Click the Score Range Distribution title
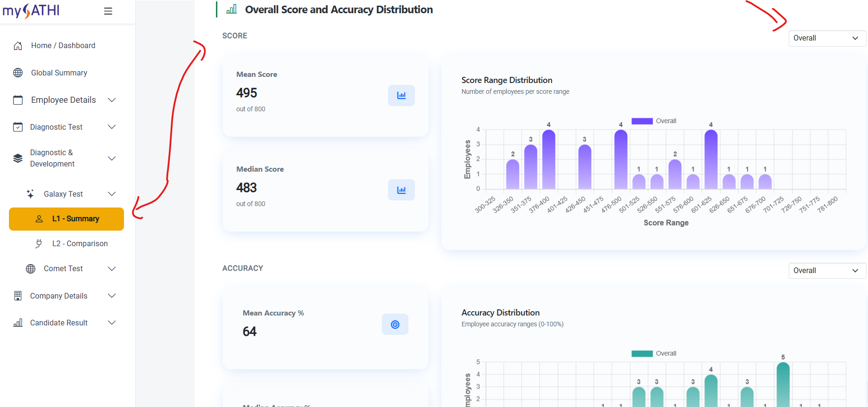Viewport: 868px width, 407px height. (x=507, y=80)
